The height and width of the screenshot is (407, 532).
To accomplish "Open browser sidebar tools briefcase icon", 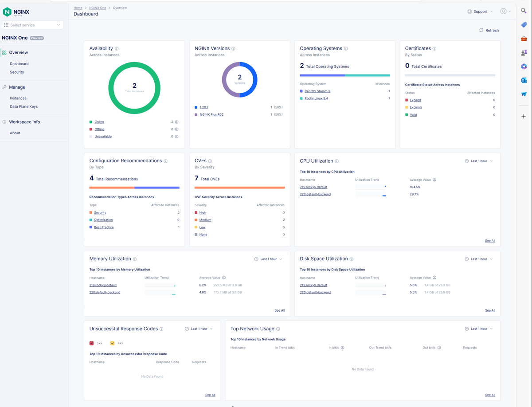I will point(524,39).
